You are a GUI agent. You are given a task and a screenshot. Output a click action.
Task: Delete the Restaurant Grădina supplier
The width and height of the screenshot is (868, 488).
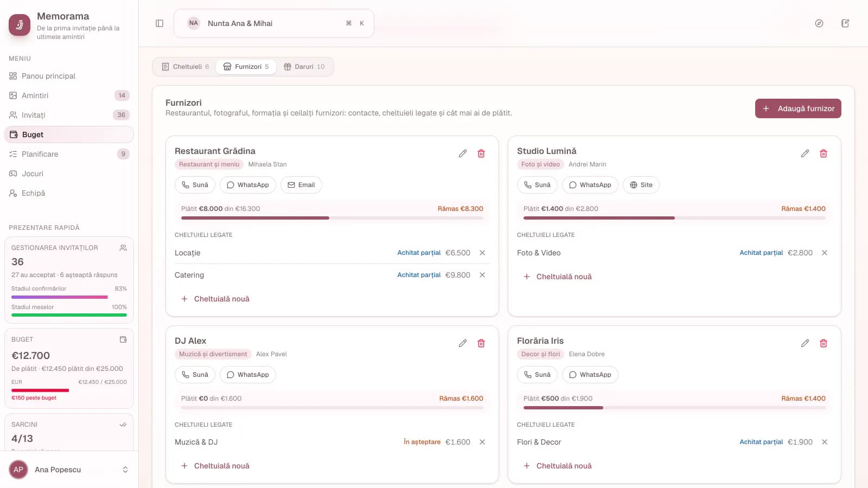pos(481,153)
